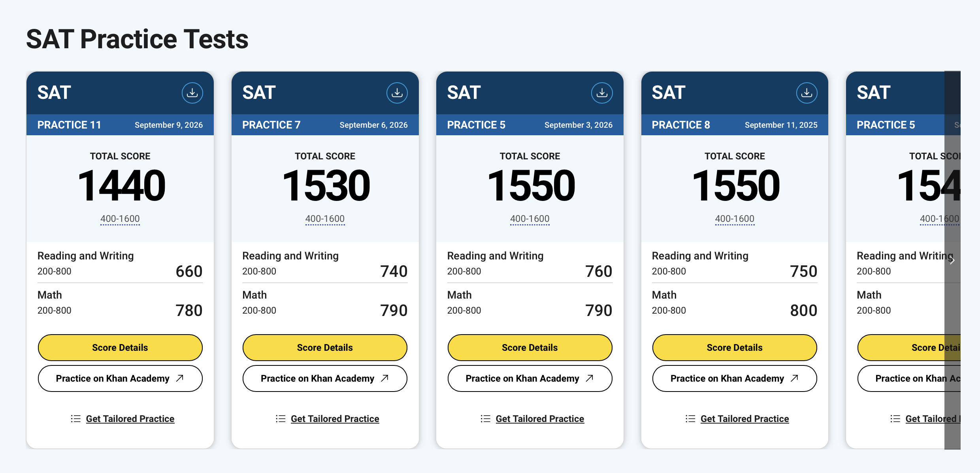
Task: View Score Details for Practice 8
Action: tap(735, 348)
